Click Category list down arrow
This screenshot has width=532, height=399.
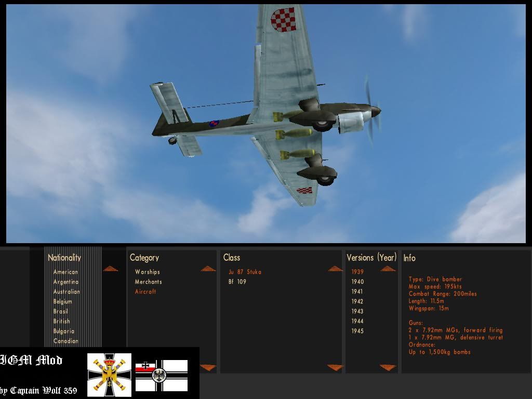tap(208, 367)
